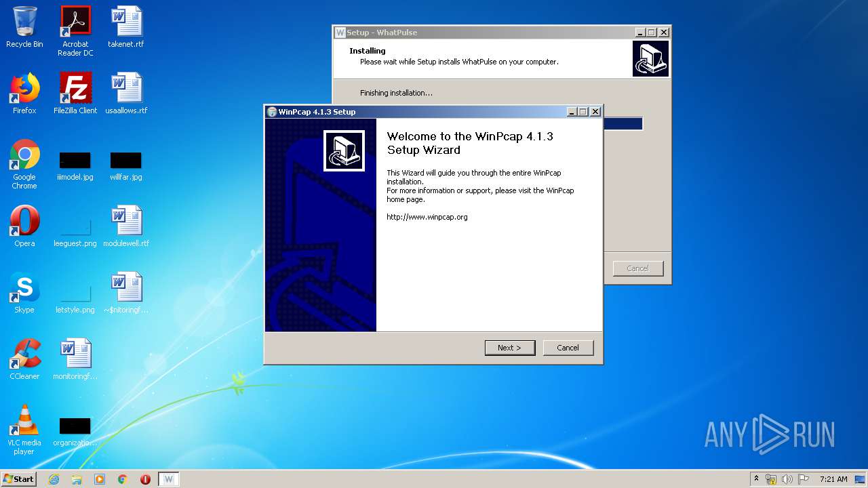The image size is (868, 488).
Task: Click WhatPulse installation progress bar
Action: click(x=622, y=124)
